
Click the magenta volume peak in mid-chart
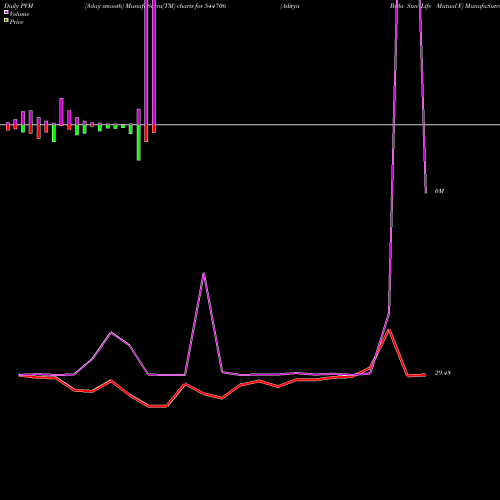click(204, 274)
